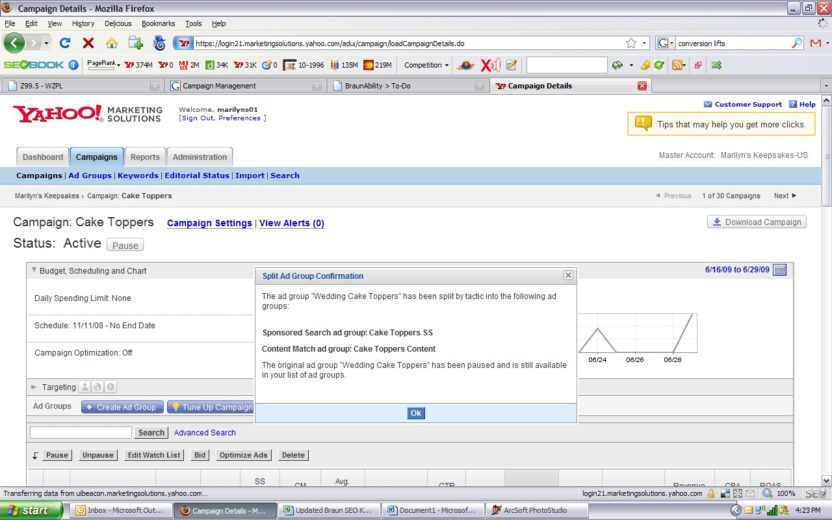Click the search magnifier icon next to conversion lifts

pyautogui.click(x=797, y=43)
